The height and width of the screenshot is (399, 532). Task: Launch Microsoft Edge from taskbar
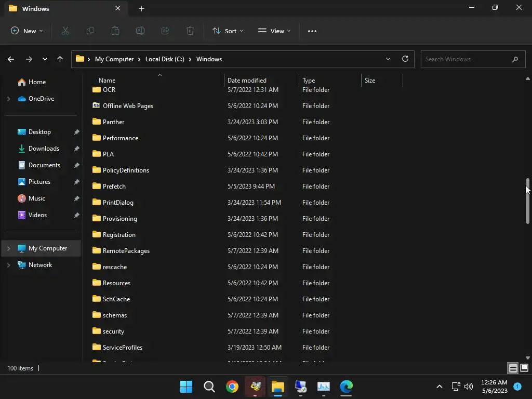point(347,387)
